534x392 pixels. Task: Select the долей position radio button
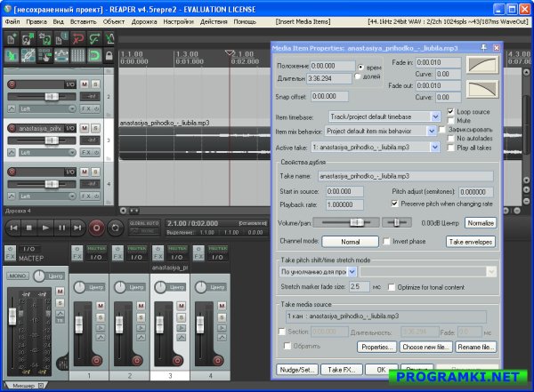(x=357, y=76)
